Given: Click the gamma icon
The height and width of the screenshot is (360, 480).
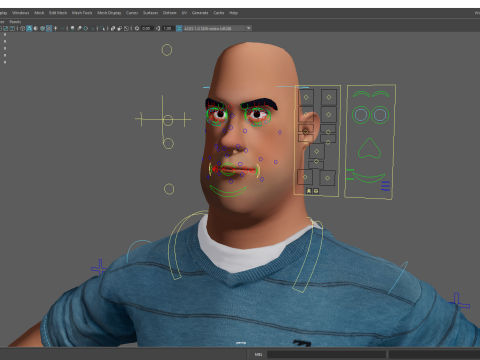Looking at the screenshot, I should tap(158, 28).
